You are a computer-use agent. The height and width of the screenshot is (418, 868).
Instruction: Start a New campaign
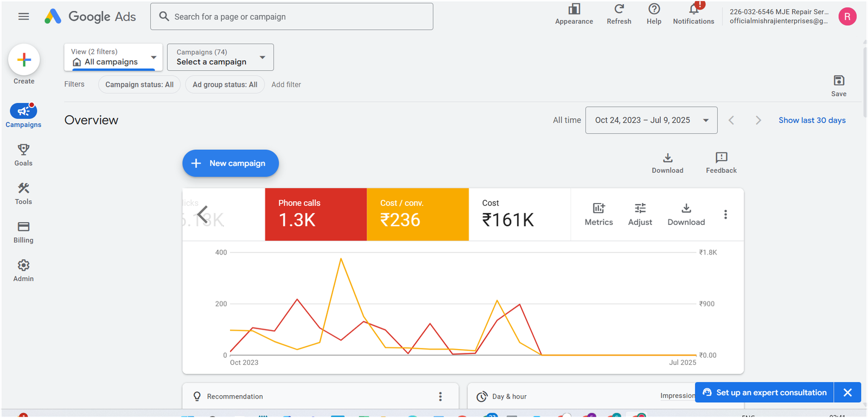coord(231,163)
